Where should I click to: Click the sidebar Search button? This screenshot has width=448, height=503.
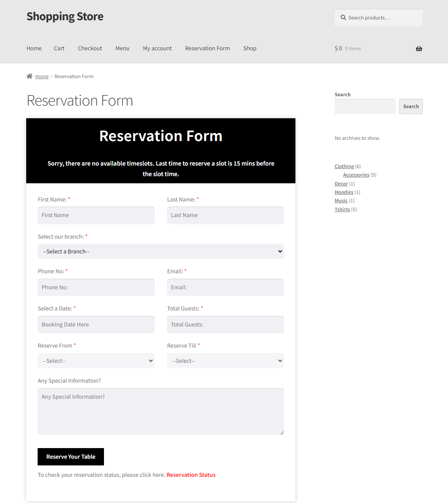click(x=411, y=106)
